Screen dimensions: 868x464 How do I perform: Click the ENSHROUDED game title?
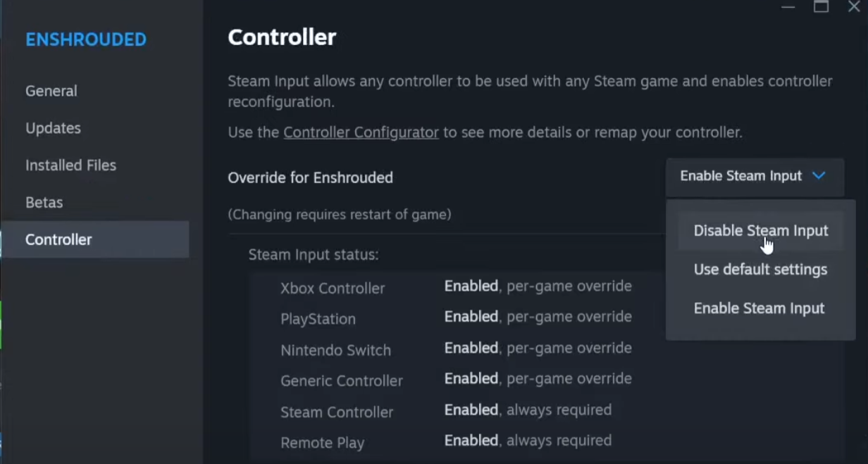coord(86,39)
